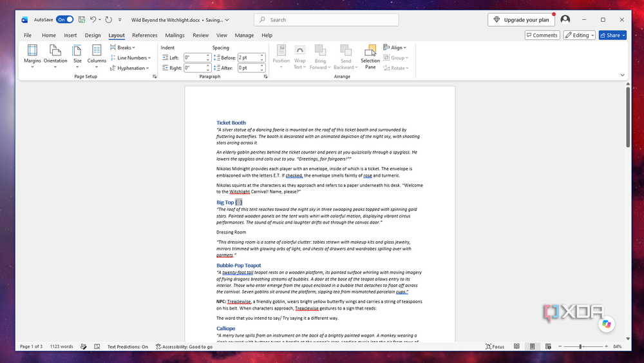Expand the Breaks dropdown
The width and height of the screenshot is (644, 363).
[122, 48]
